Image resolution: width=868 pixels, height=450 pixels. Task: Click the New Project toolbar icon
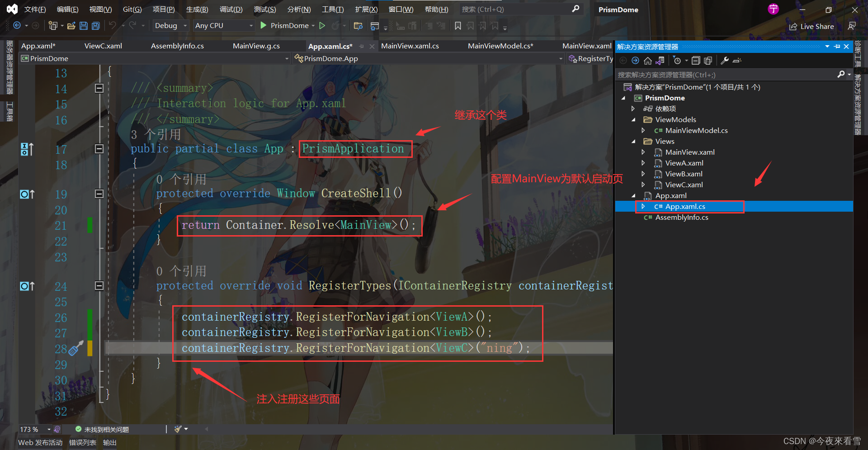[x=53, y=26]
